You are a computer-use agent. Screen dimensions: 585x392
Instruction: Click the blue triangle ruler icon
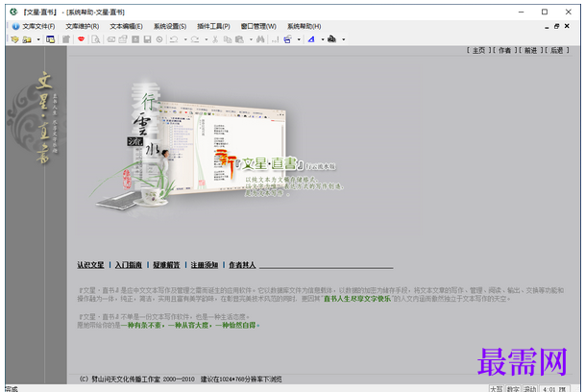311,39
